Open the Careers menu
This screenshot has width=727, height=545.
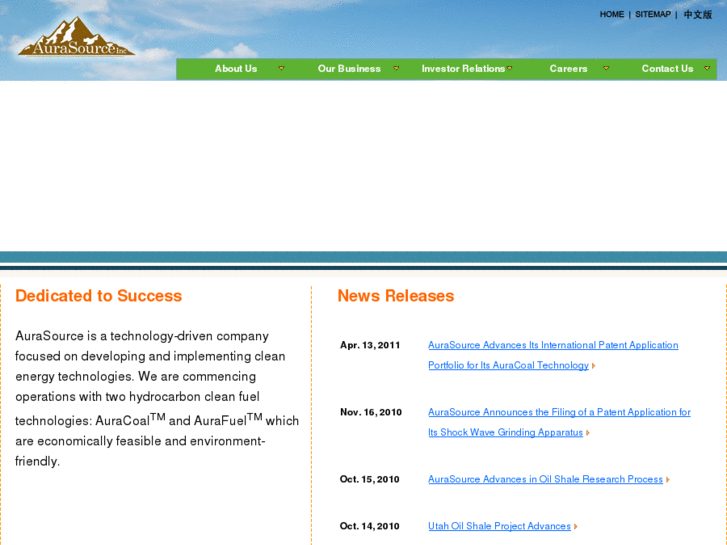point(568,69)
